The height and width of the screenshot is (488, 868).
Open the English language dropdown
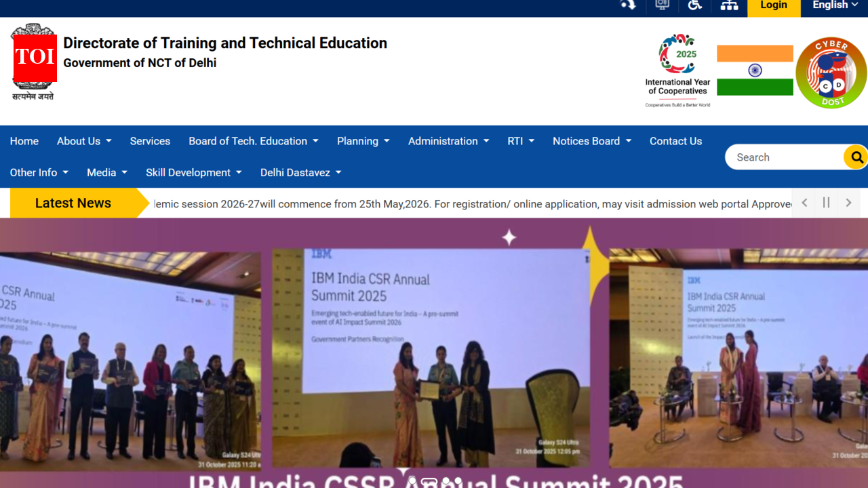[x=835, y=5]
